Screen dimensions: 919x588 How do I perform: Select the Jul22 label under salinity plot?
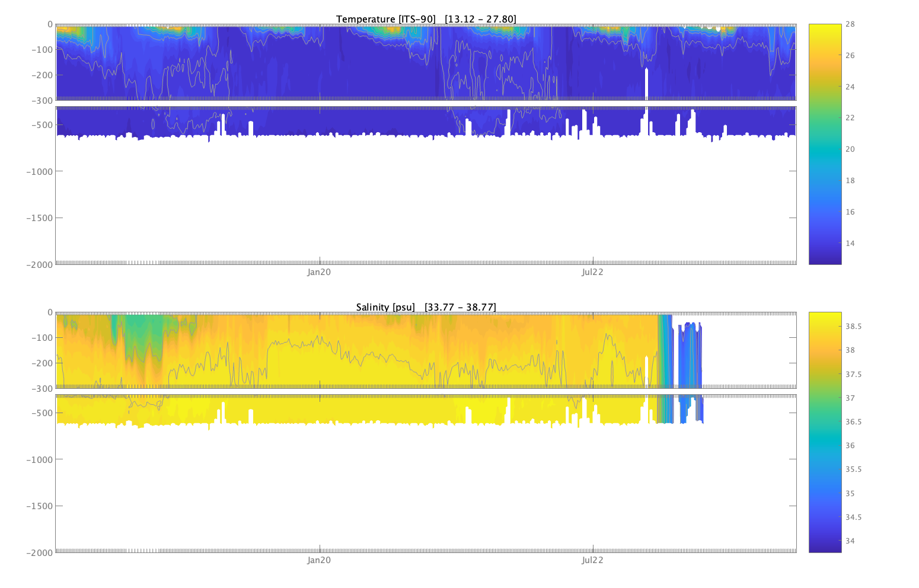pyautogui.click(x=592, y=560)
